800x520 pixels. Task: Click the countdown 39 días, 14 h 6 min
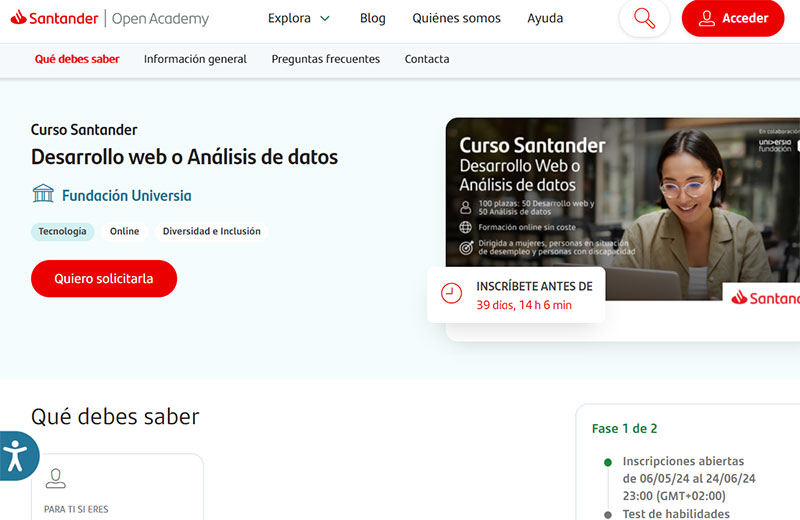coord(524,305)
